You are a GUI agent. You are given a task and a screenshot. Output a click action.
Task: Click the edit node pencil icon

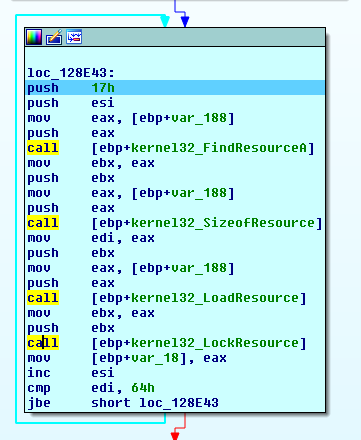54,37
